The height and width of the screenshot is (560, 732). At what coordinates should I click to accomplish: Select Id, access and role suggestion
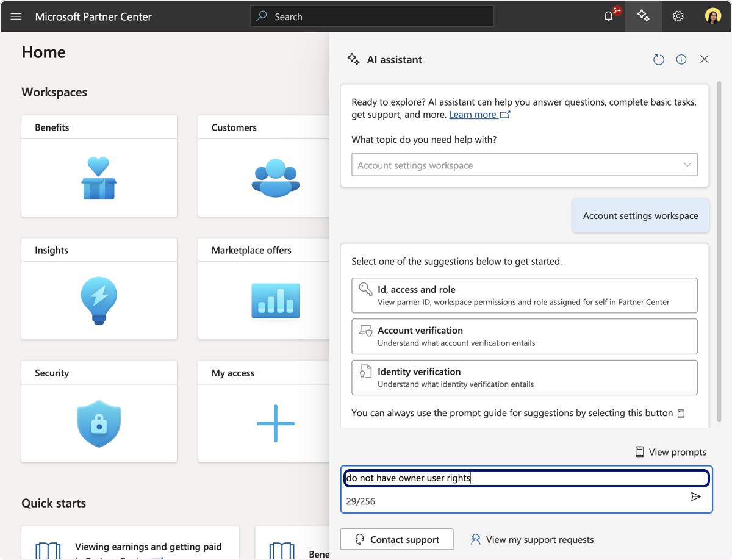pos(525,295)
